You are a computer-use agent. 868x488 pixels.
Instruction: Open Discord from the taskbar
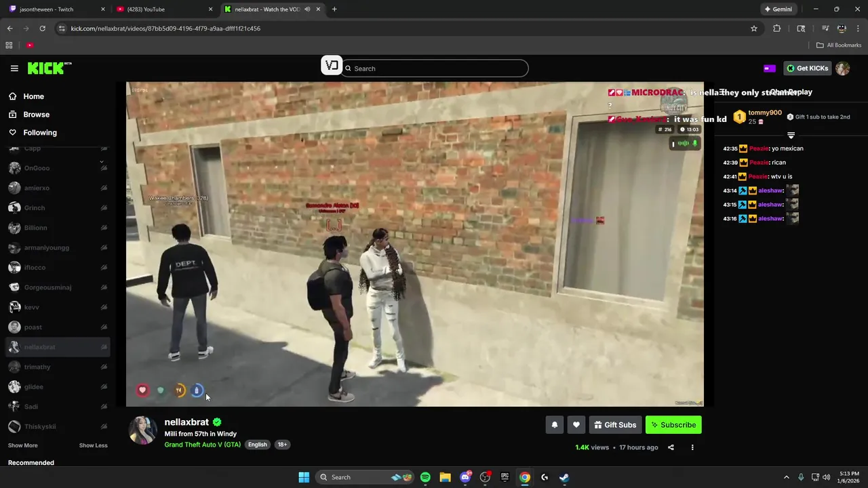(x=465, y=477)
